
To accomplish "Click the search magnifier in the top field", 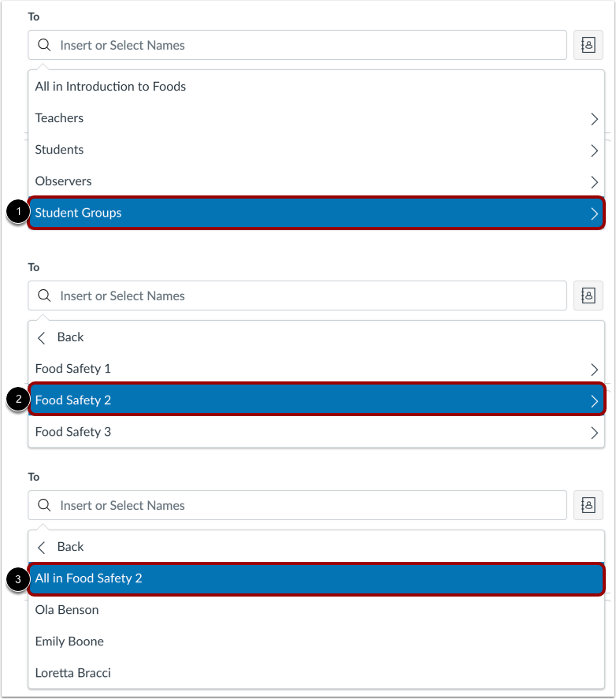I will 44,45.
